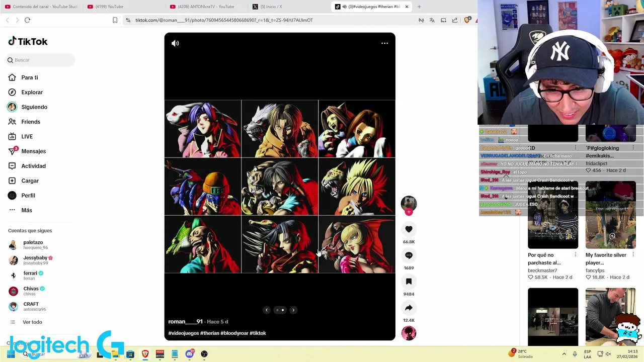Focus the TikTok Buscar search field
The height and width of the screenshot is (362, 644).
point(40,60)
